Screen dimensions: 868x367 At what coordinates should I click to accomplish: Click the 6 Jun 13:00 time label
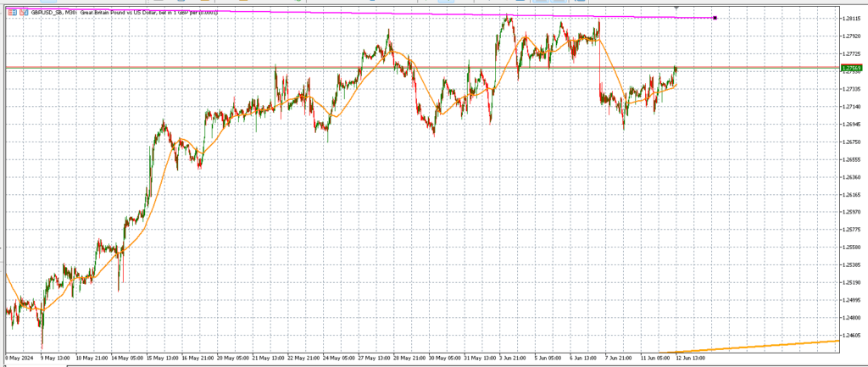click(585, 358)
